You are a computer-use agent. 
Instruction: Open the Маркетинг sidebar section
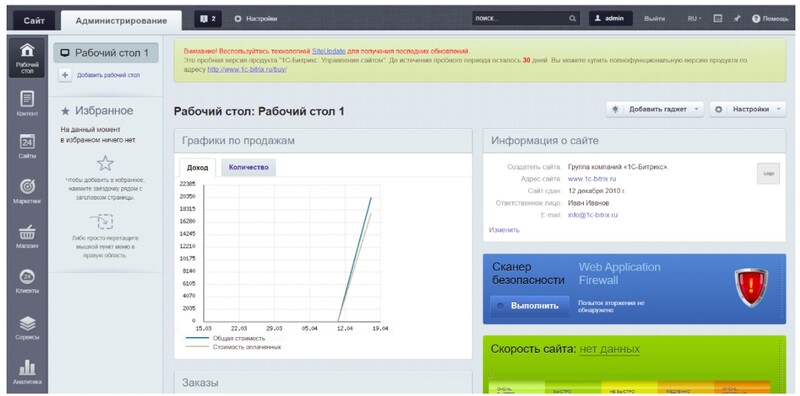[27, 191]
